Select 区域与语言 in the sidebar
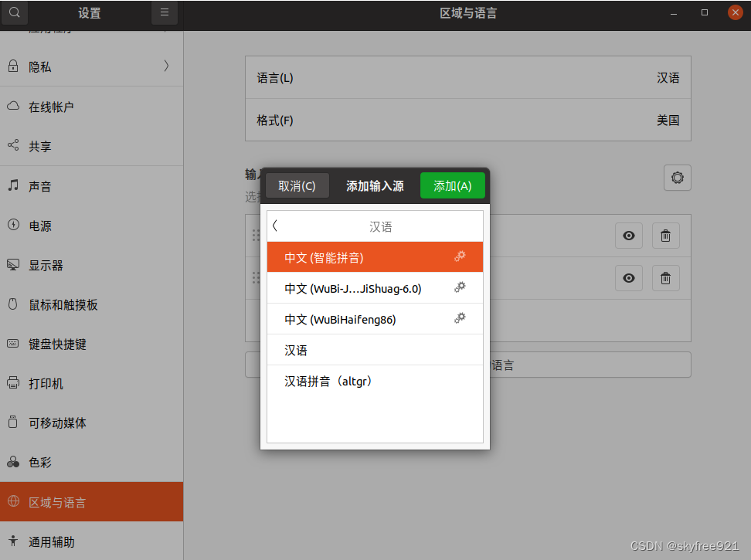 (91, 501)
